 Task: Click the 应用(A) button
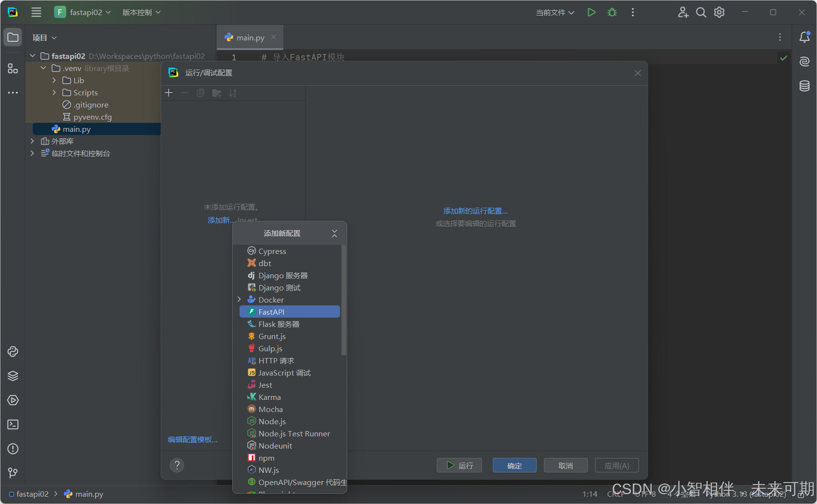[x=617, y=466]
